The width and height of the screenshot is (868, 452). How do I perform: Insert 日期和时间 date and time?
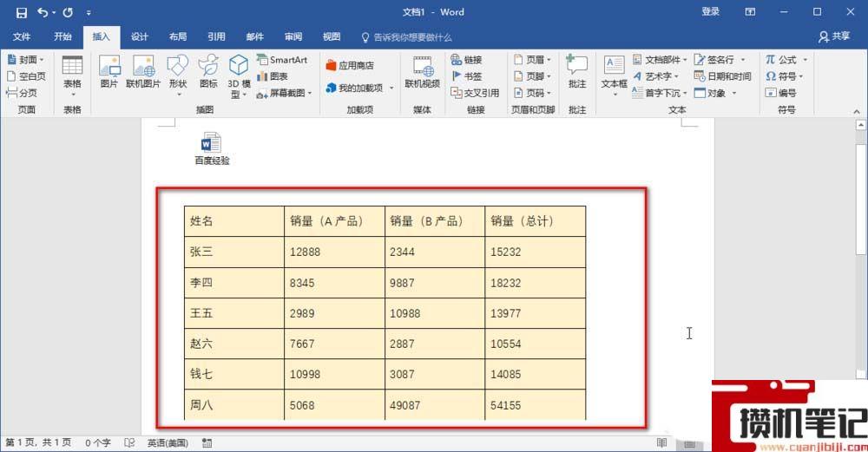pos(722,76)
